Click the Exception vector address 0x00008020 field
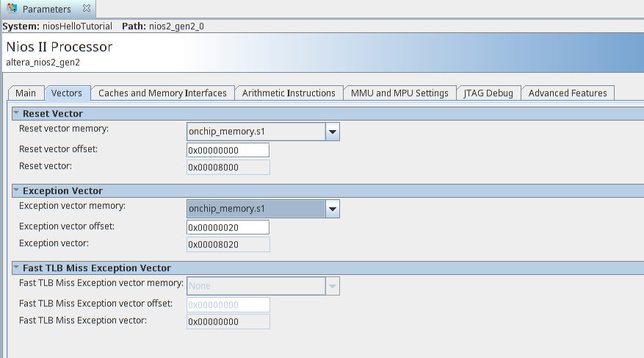This screenshot has width=644, height=358. click(x=228, y=244)
